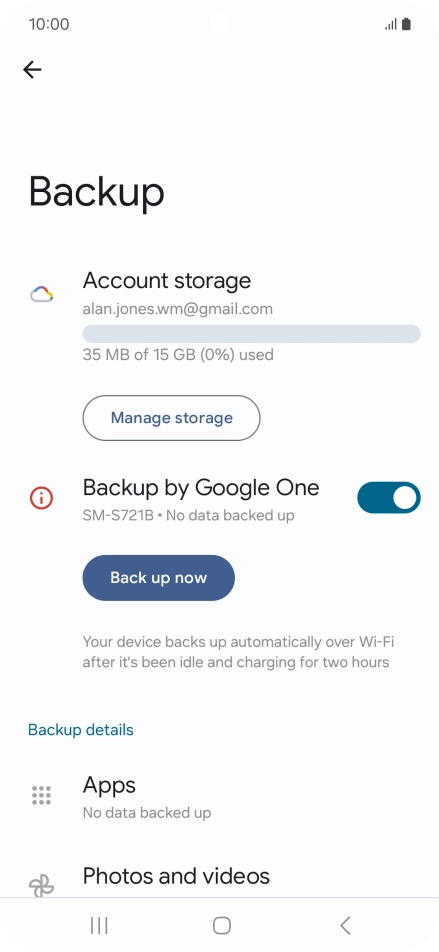
Task: Tap the home navigation button
Action: (x=222, y=925)
